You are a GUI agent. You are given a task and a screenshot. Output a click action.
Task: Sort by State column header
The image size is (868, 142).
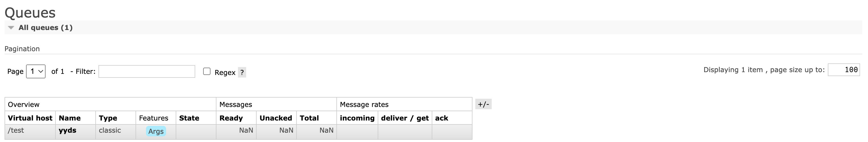click(x=189, y=118)
